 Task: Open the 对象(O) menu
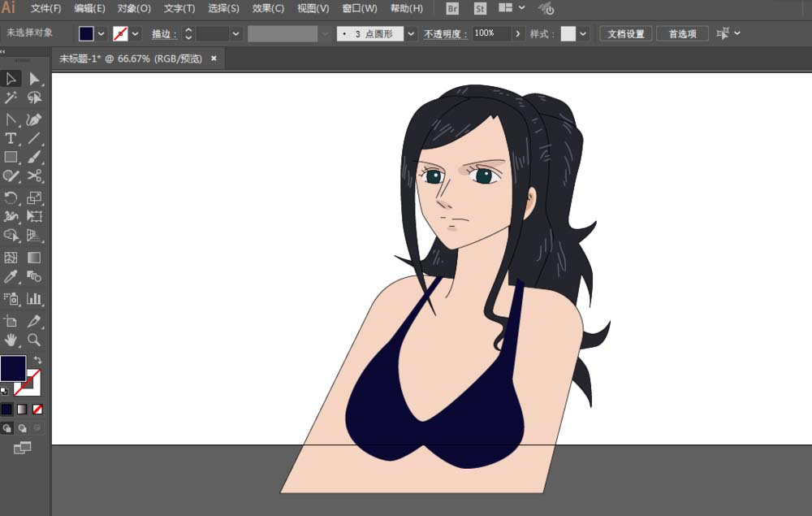134,8
